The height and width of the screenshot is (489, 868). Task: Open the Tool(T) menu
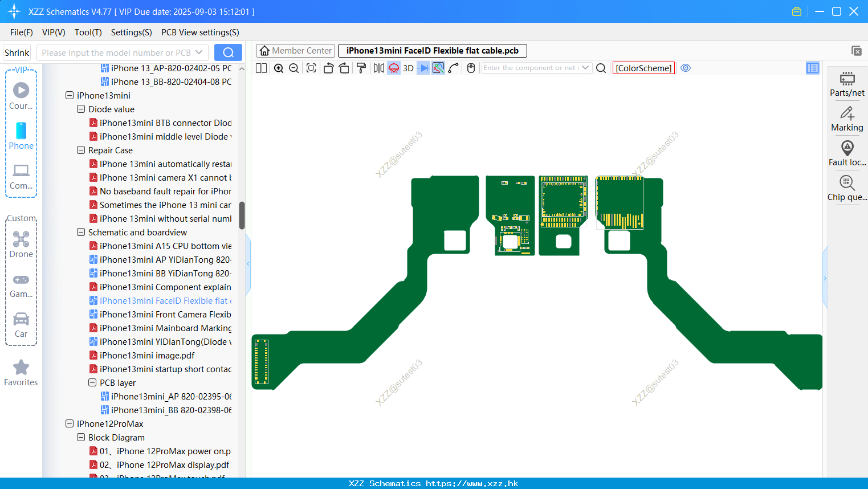[88, 32]
